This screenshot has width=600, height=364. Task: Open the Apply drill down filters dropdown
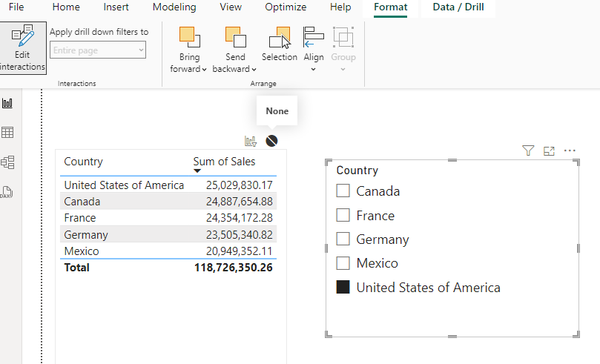coord(98,50)
